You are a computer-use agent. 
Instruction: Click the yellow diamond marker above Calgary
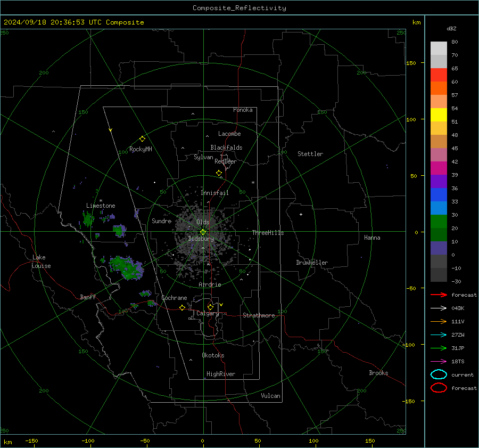(210, 307)
